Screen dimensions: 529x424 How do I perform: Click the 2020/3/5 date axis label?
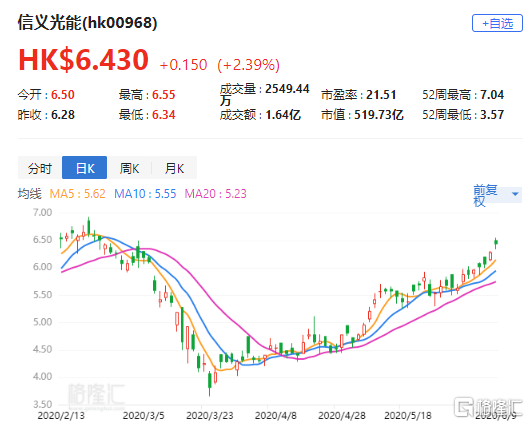coord(143,416)
